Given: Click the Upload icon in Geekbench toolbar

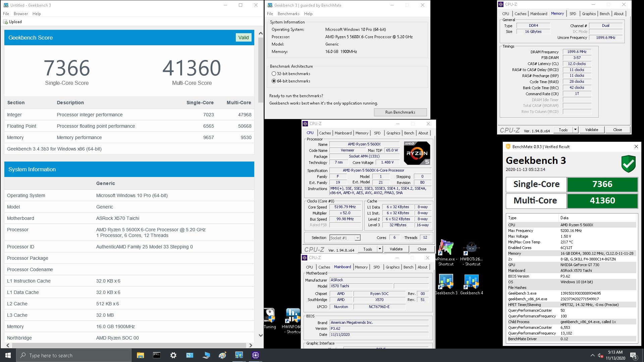Looking at the screenshot, I should point(5,22).
